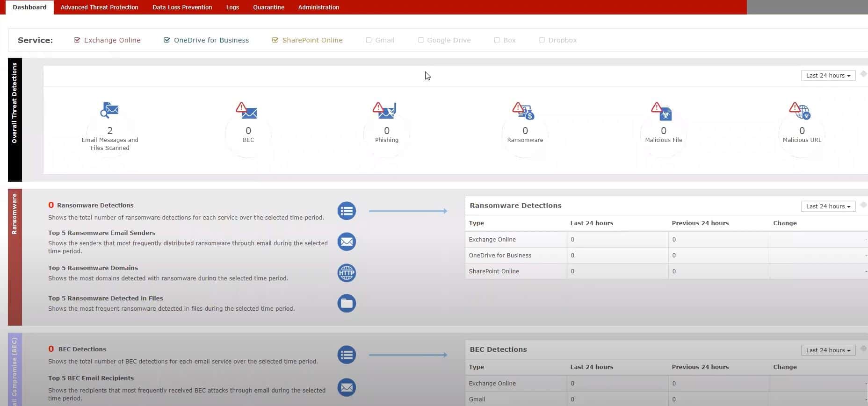Select the Ransomware side section tab
This screenshot has height=406, width=868.
coord(15,257)
